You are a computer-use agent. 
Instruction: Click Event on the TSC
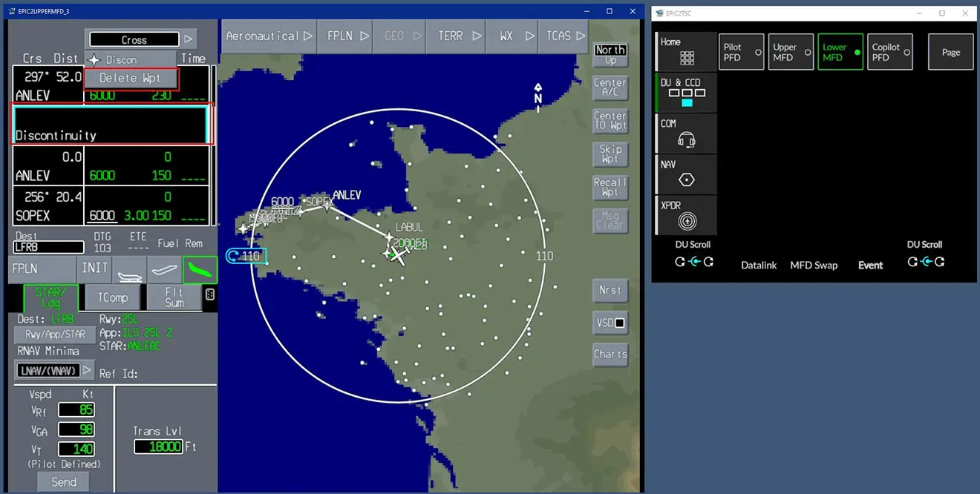[x=870, y=265]
